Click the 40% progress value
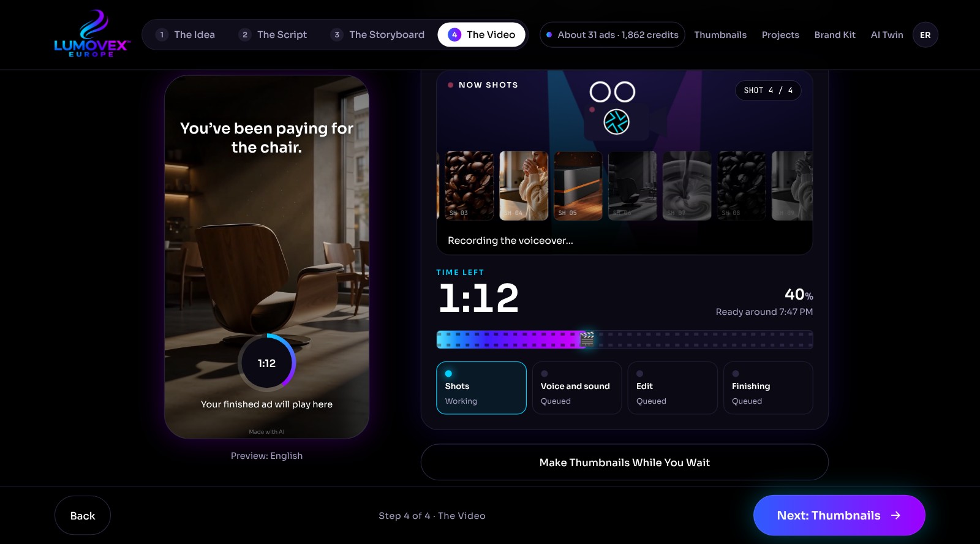This screenshot has width=980, height=544. pyautogui.click(x=799, y=295)
